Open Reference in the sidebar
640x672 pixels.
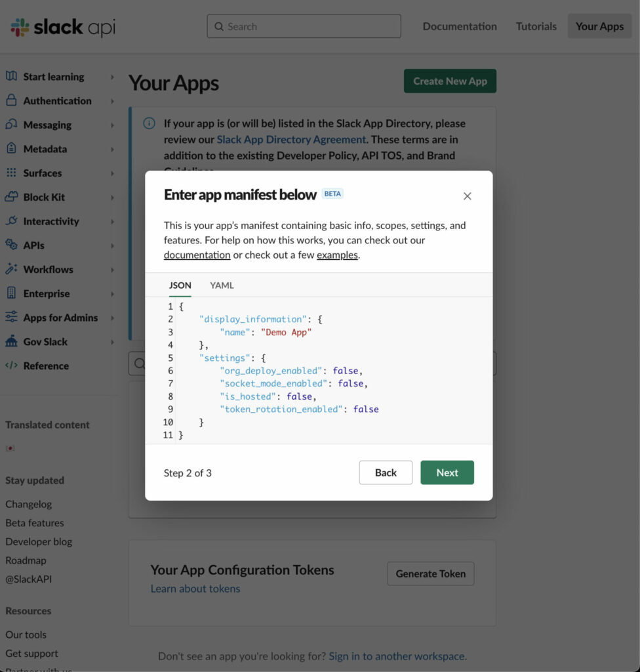[x=46, y=366]
